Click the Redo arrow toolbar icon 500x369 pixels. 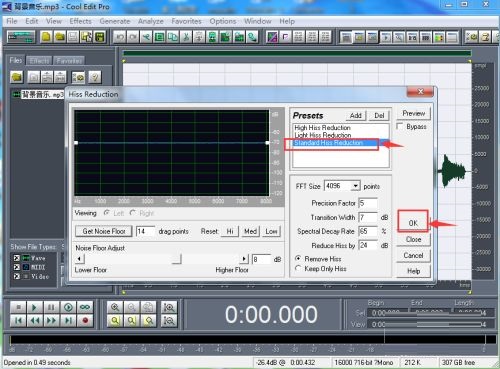click(133, 37)
